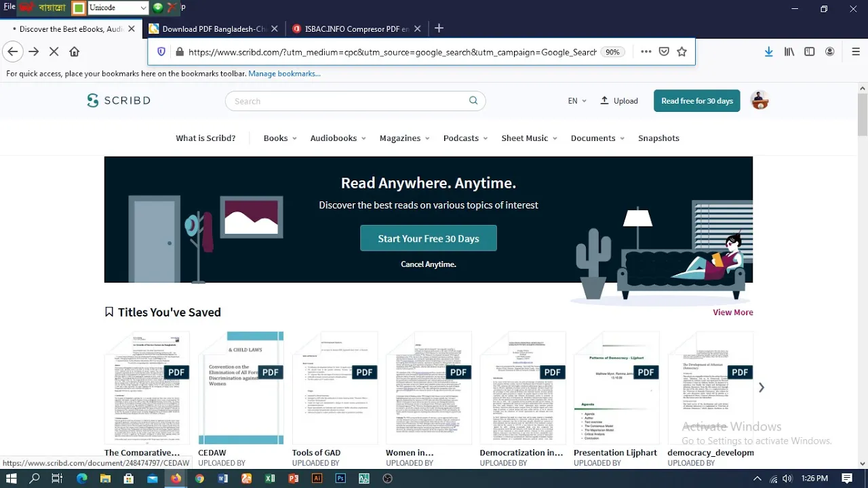
Task: Expand Podcasts menu dropdown
Action: coord(465,138)
